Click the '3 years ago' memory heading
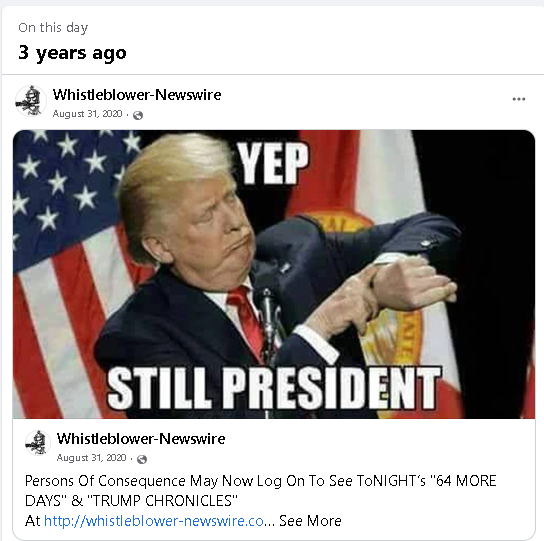The width and height of the screenshot is (544, 541). point(72,53)
